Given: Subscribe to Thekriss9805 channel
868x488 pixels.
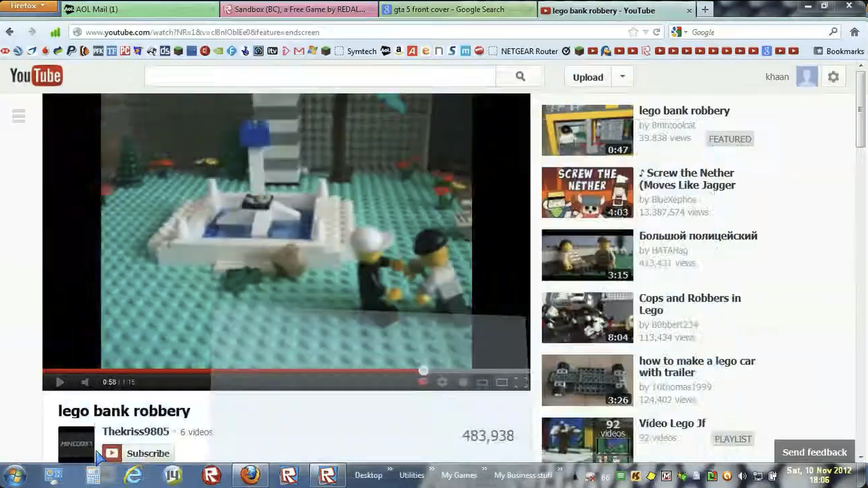Looking at the screenshot, I should (x=138, y=453).
